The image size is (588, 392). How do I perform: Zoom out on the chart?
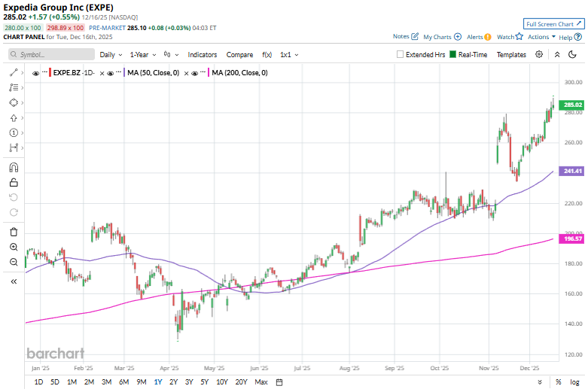point(14,262)
